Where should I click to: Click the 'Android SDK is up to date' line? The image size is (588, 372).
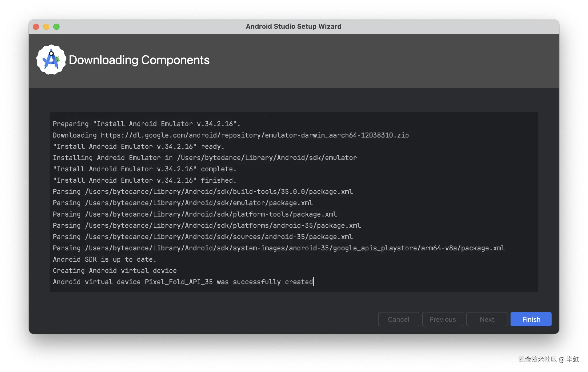(104, 259)
